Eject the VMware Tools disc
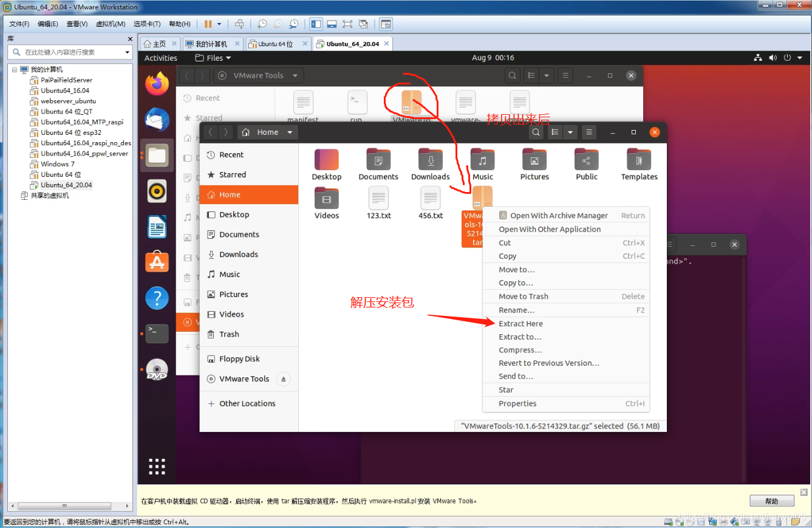This screenshot has width=812, height=528. click(283, 379)
